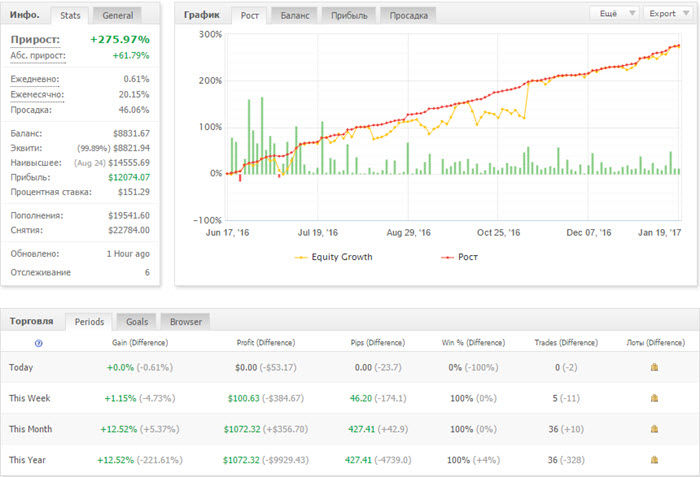Screen dimensions: 700x477
Task: Switch to the General info tab
Action: 118,15
